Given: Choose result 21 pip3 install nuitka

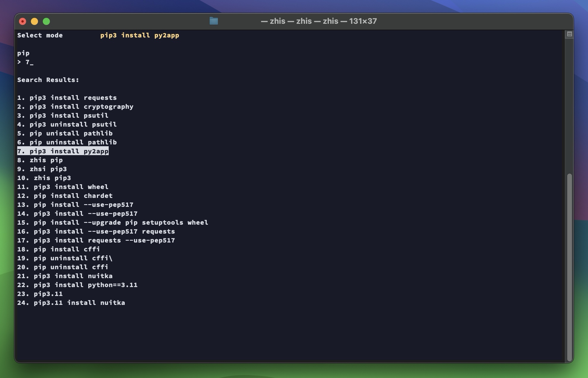Looking at the screenshot, I should (x=65, y=276).
